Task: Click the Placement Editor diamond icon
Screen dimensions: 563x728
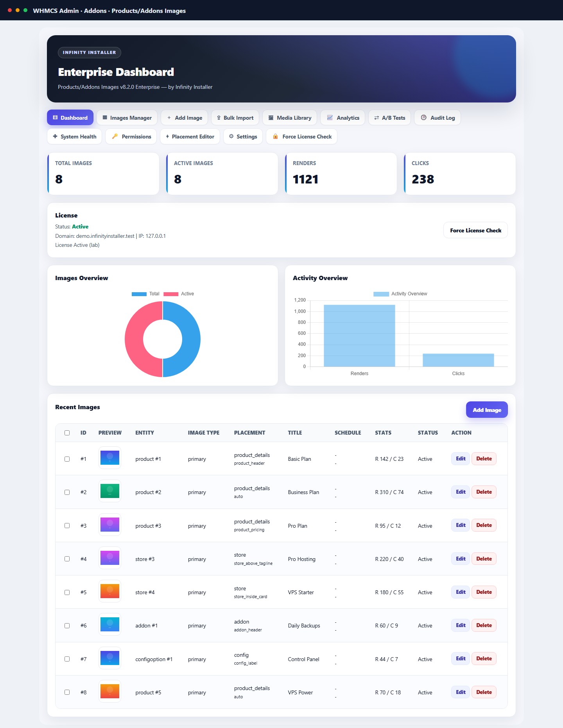Action: (167, 136)
